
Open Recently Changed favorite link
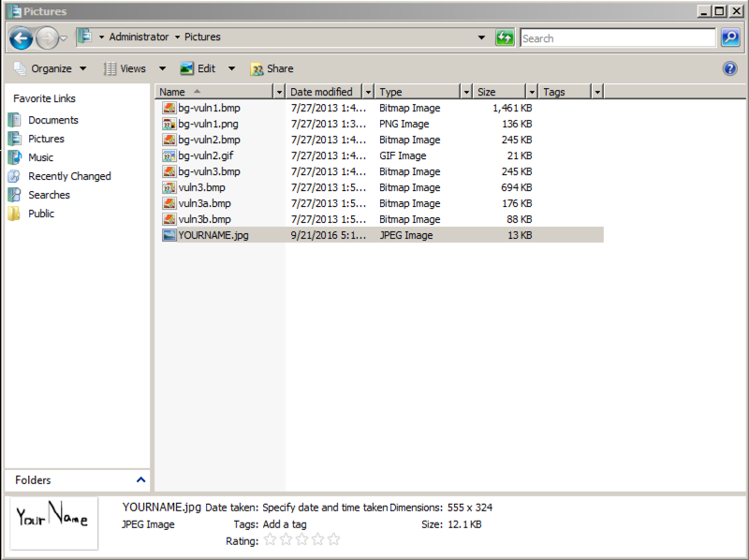(x=69, y=176)
